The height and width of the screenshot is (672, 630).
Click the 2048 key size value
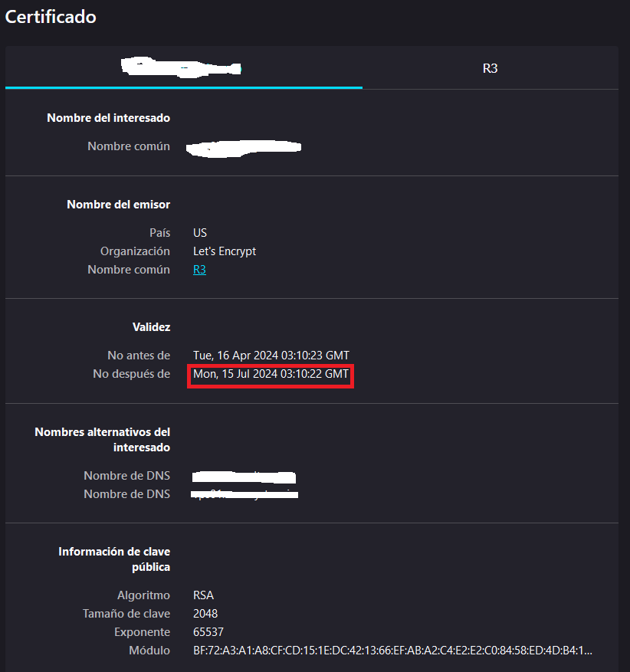(x=205, y=614)
